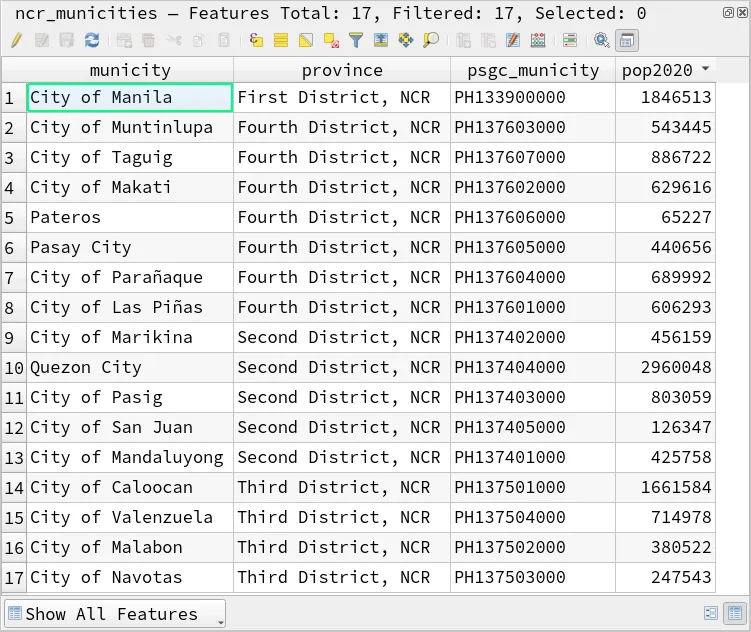Click the pop2020 column header label
Screen dimensions: 751x632
657,70
